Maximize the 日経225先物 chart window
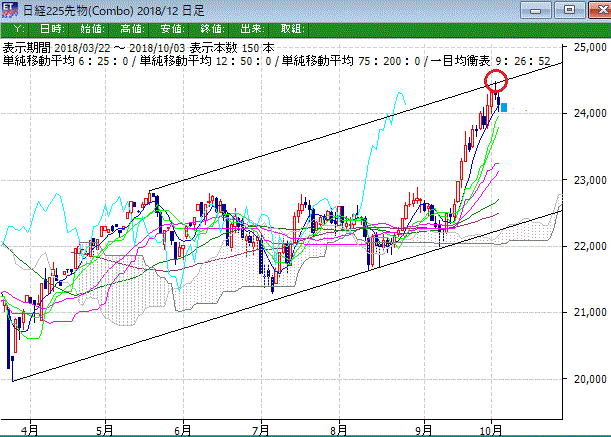The width and height of the screenshot is (611, 437). pos(570,10)
